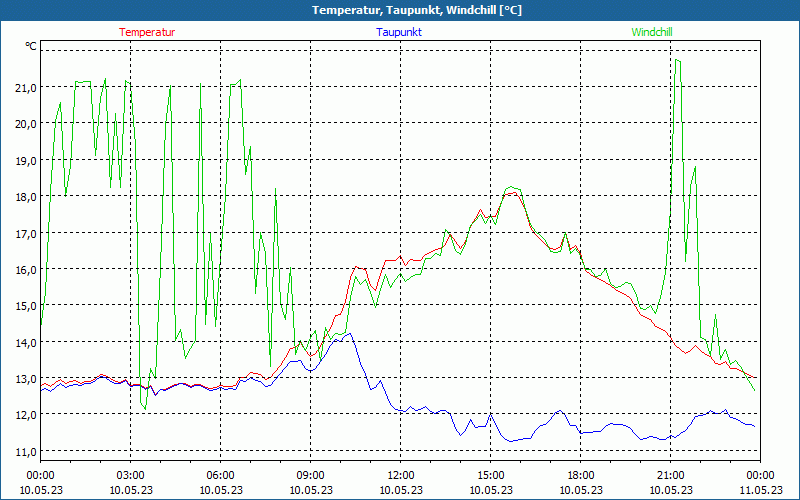Click the 15:00 time axis label
The height and width of the screenshot is (500, 800).
490,475
